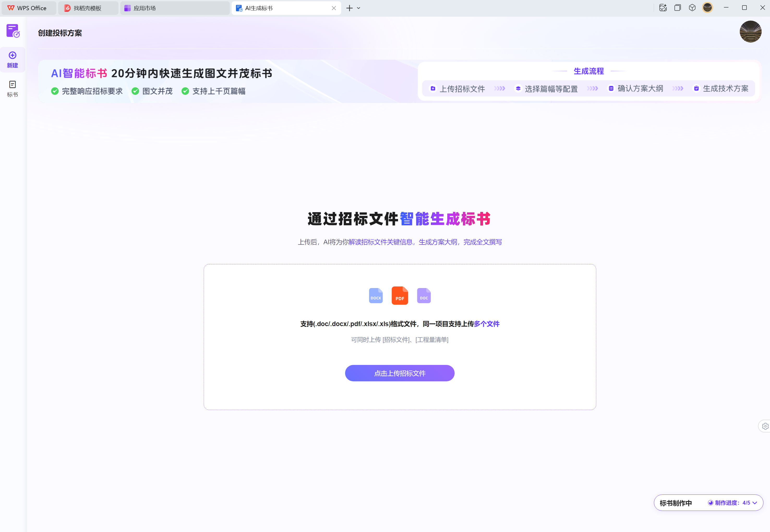Open the settings gear at bottom right
The height and width of the screenshot is (532, 770).
click(765, 426)
